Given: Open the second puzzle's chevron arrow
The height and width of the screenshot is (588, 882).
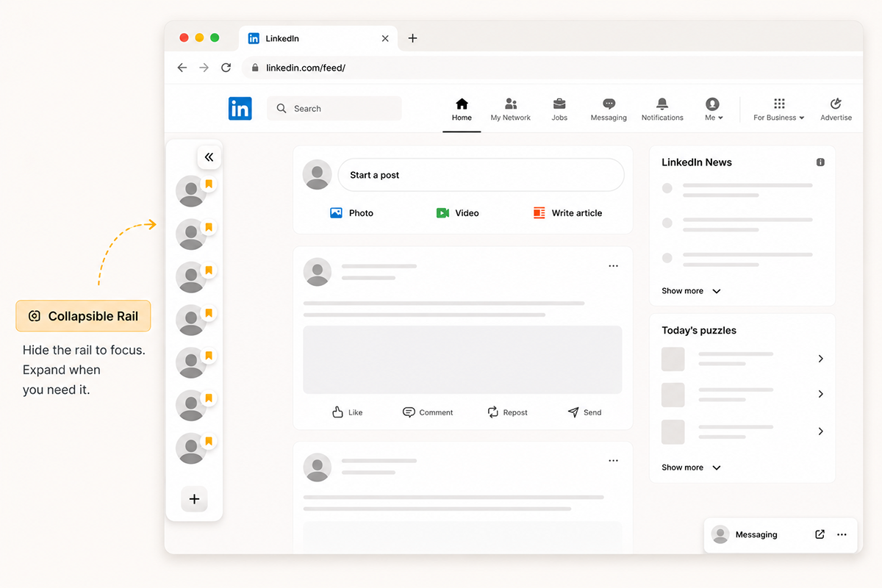Looking at the screenshot, I should point(820,394).
